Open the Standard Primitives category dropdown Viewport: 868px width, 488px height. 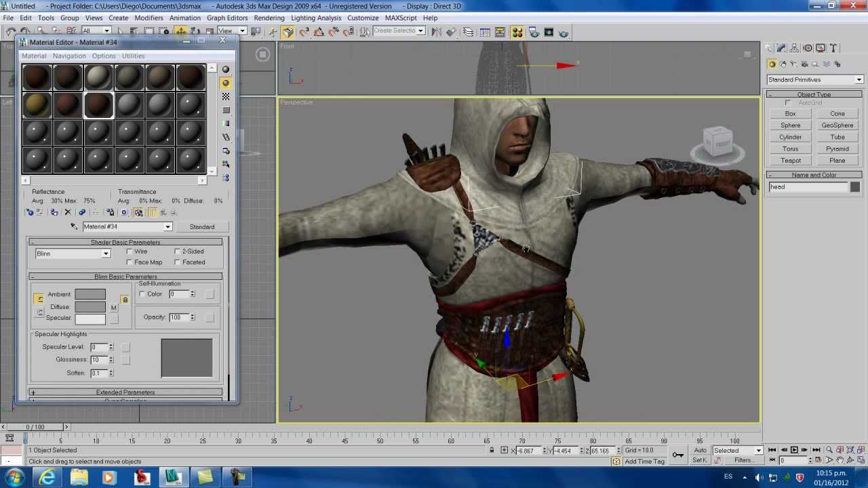[x=814, y=80]
